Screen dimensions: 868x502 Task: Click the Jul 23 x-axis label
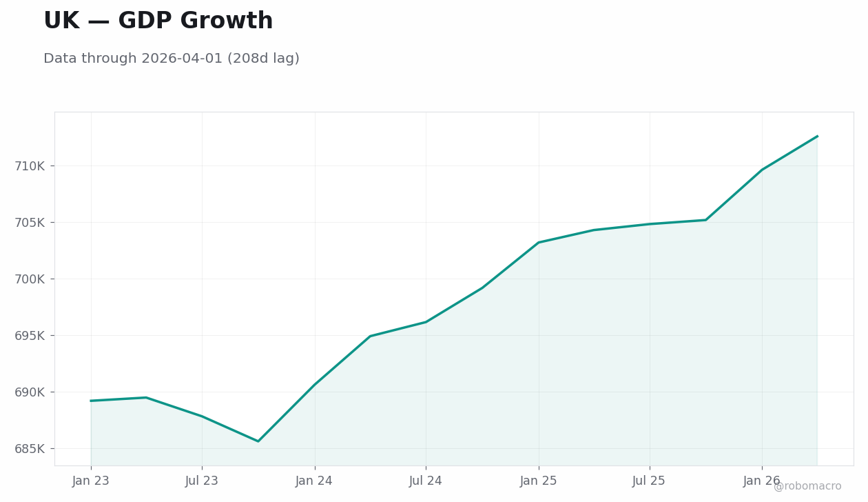(x=202, y=481)
